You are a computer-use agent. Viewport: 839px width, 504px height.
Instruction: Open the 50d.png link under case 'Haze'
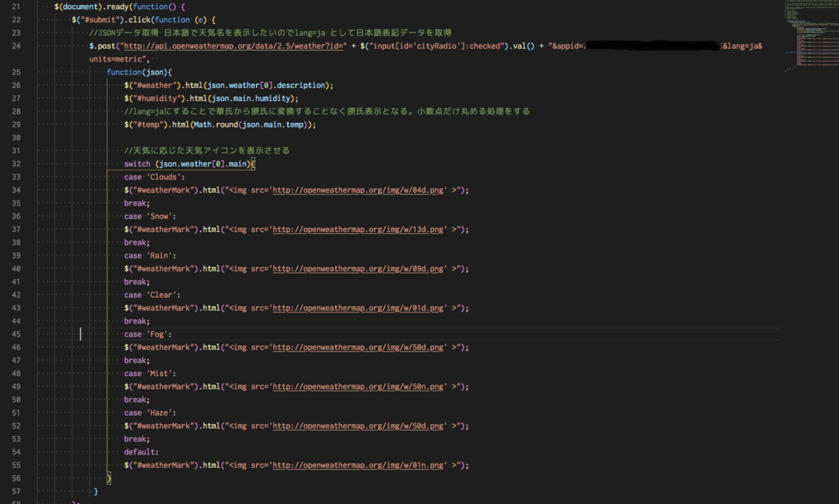pyautogui.click(x=359, y=426)
